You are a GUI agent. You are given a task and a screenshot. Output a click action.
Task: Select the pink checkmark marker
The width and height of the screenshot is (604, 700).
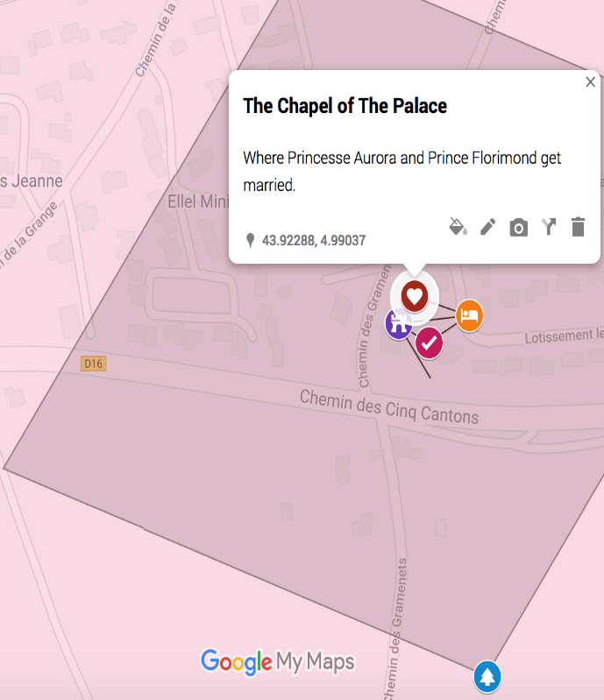point(429,343)
